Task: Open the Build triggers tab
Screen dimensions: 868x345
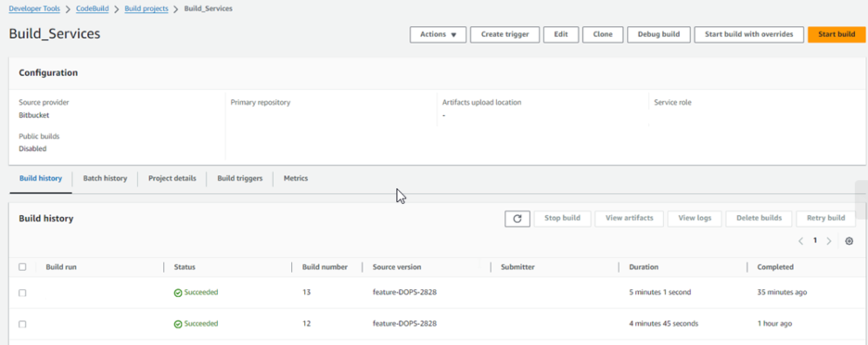Action: point(239,178)
